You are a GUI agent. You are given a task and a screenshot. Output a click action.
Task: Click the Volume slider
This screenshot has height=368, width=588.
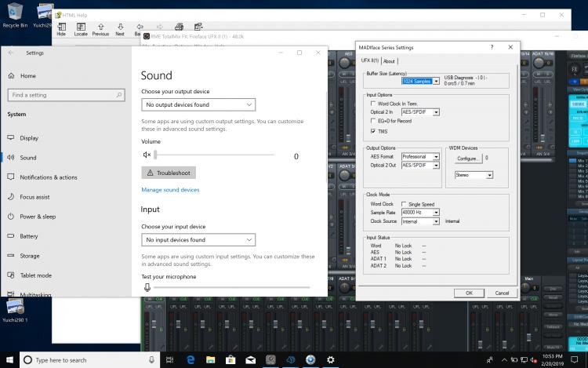pos(215,155)
